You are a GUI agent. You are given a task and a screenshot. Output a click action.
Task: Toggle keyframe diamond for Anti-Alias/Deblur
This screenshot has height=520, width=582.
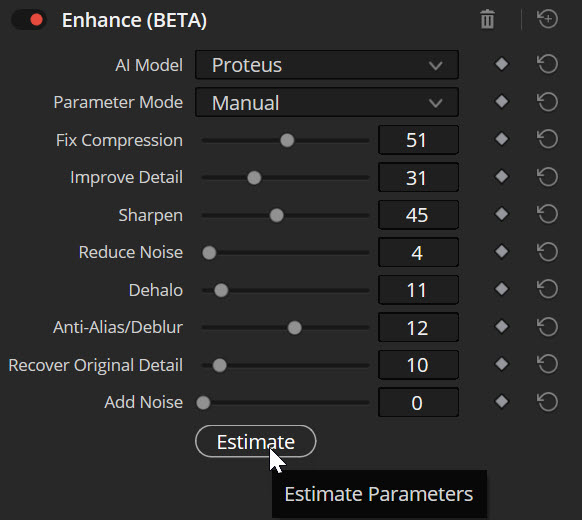coord(502,327)
